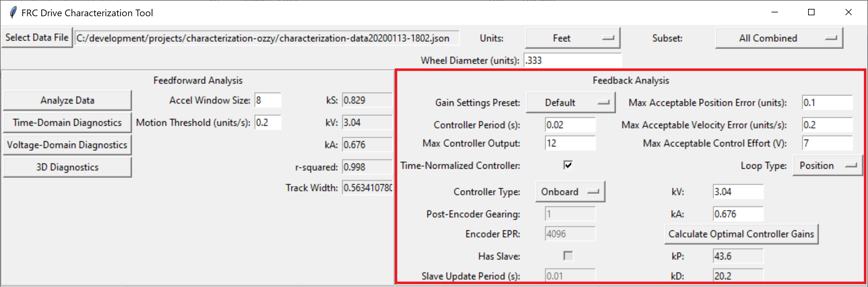The width and height of the screenshot is (868, 287).
Task: Open the Units dropdown showing Feet
Action: [x=573, y=38]
